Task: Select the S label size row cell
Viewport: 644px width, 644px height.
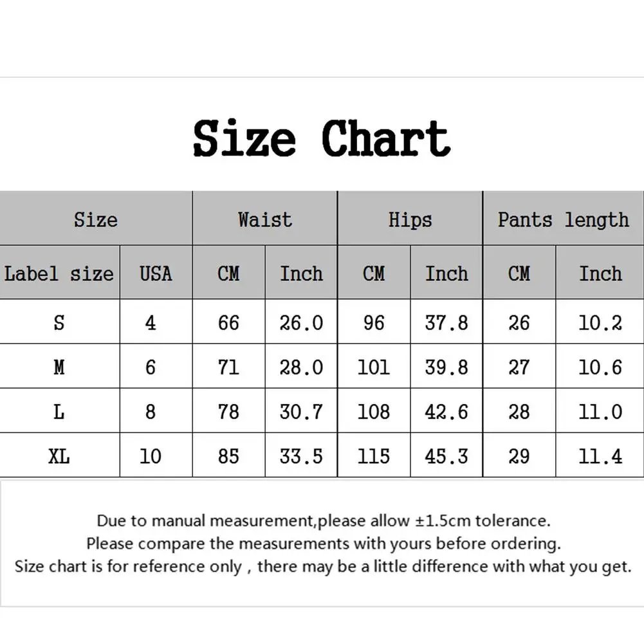Action: tap(59, 322)
